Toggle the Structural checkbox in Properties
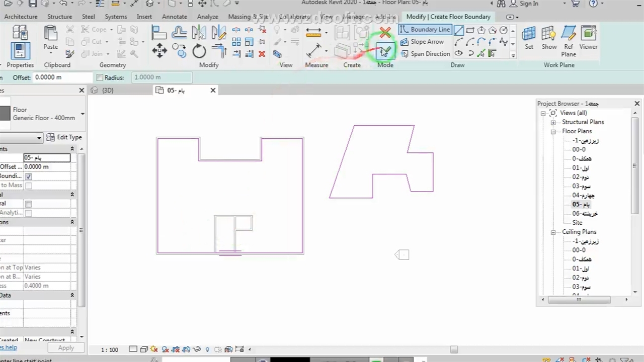 (28, 204)
